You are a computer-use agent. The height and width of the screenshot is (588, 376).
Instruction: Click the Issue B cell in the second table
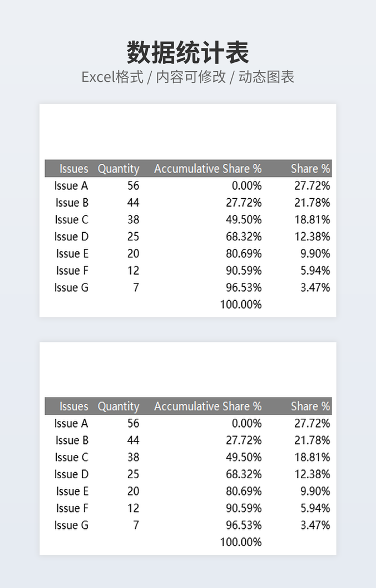[71, 440]
